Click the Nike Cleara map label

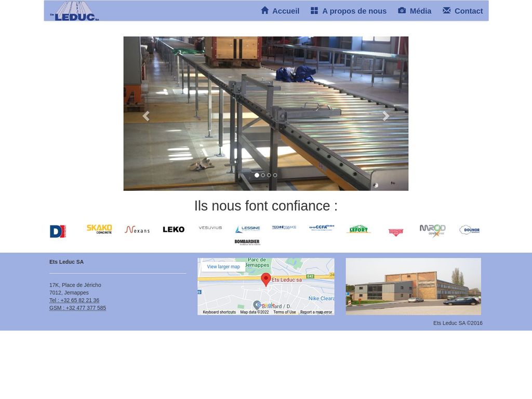point(321,299)
